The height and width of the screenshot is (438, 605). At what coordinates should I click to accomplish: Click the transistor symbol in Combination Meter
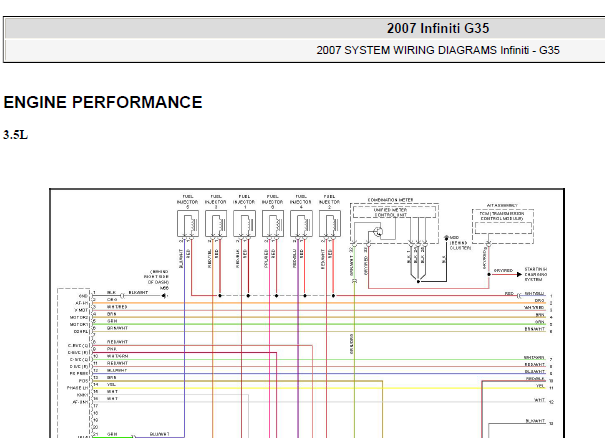tap(378, 232)
